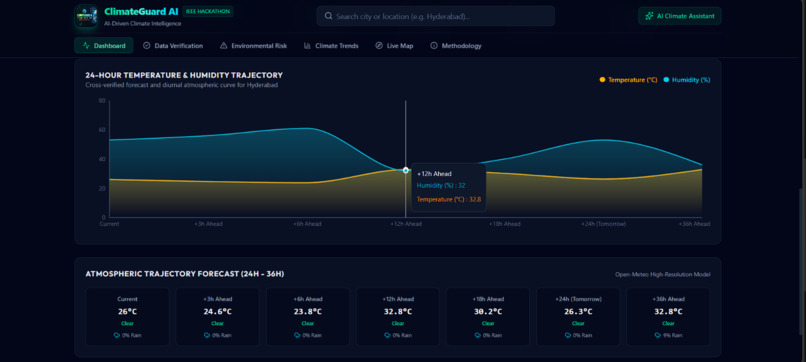View the Methodology tab
Viewport: 806px width, 362px height.
(x=456, y=46)
